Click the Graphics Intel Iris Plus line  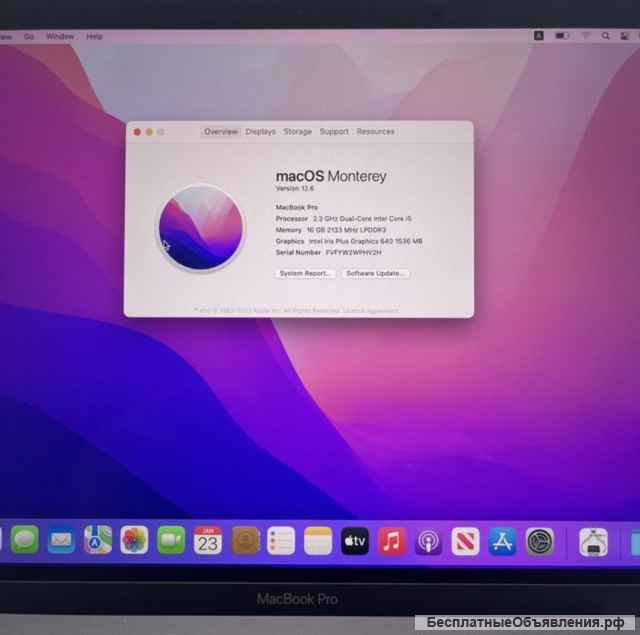[349, 241]
